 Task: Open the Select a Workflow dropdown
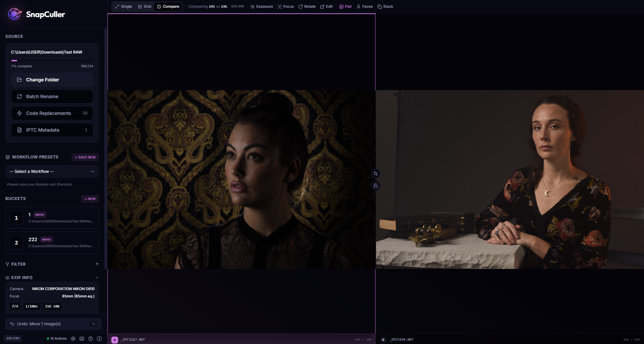[x=52, y=171]
